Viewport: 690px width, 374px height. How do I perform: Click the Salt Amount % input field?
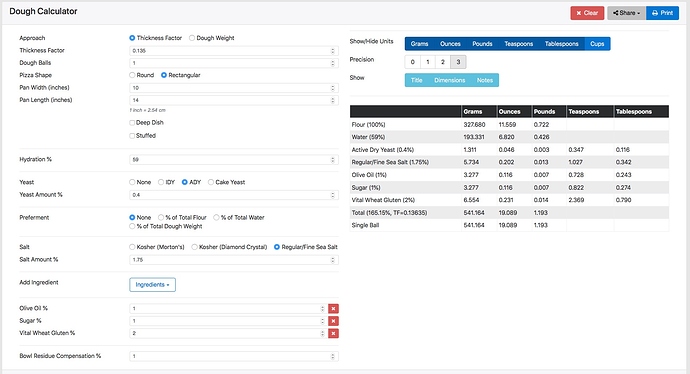coord(234,260)
